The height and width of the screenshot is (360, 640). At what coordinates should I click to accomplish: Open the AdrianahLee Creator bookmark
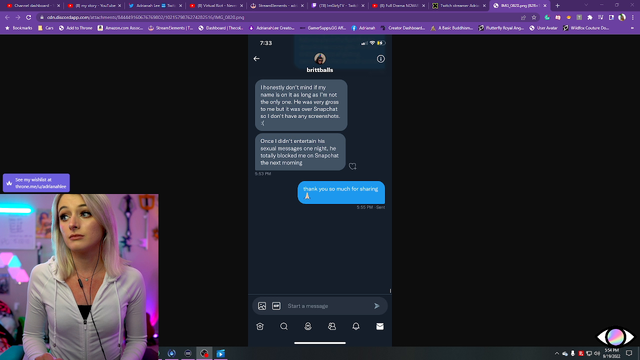tap(271, 28)
